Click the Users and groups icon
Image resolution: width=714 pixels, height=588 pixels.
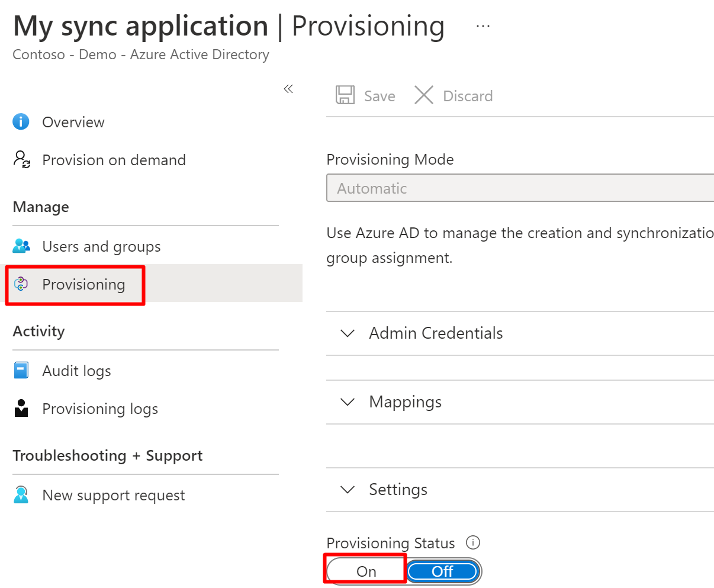point(21,246)
